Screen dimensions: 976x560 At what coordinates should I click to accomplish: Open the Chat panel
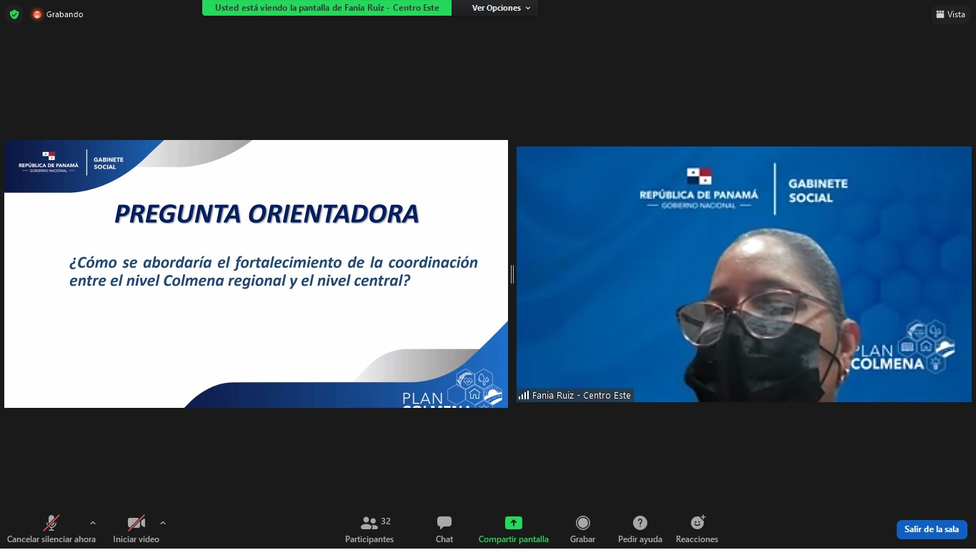coord(444,529)
